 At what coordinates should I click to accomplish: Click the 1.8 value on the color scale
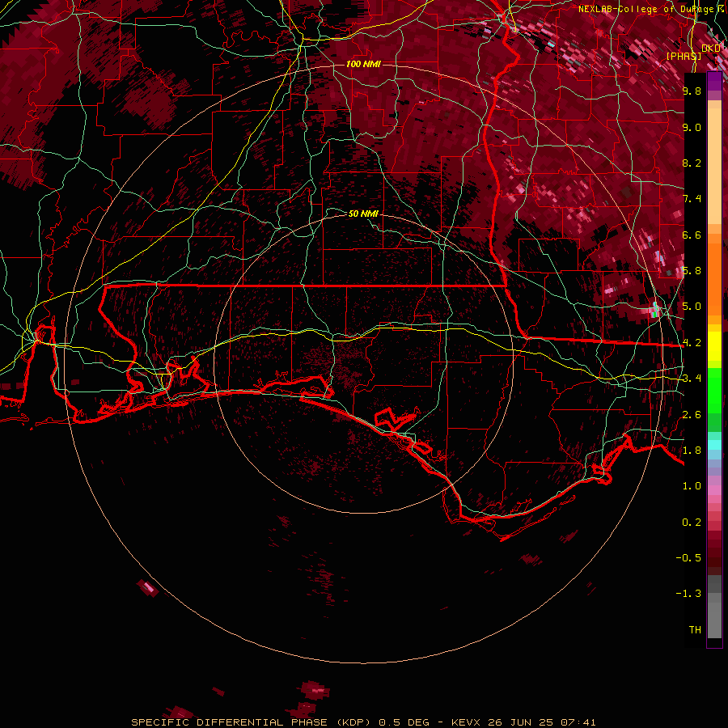click(x=692, y=451)
